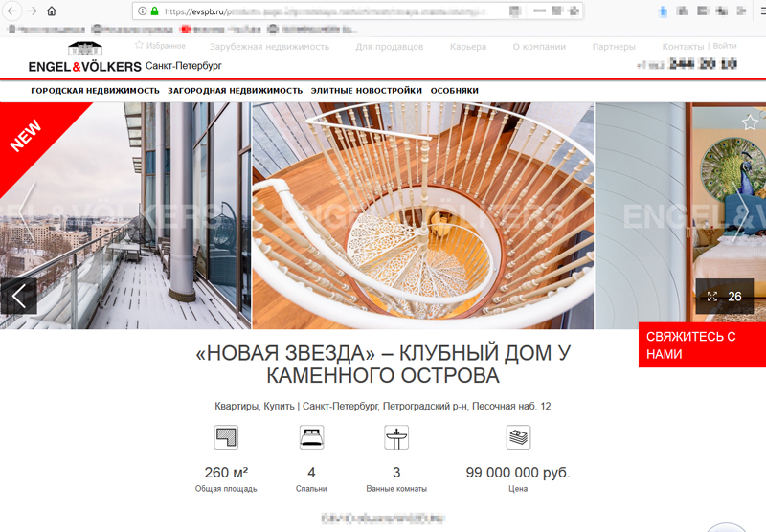766x532 pixels.
Task: Go forward with the browser forward arrow
Action: (x=33, y=11)
